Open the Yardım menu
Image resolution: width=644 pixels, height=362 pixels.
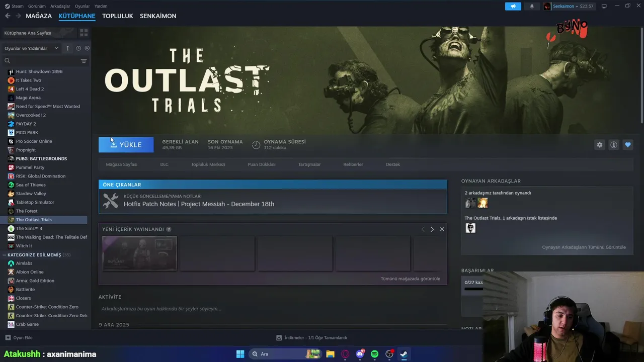pyautogui.click(x=101, y=6)
